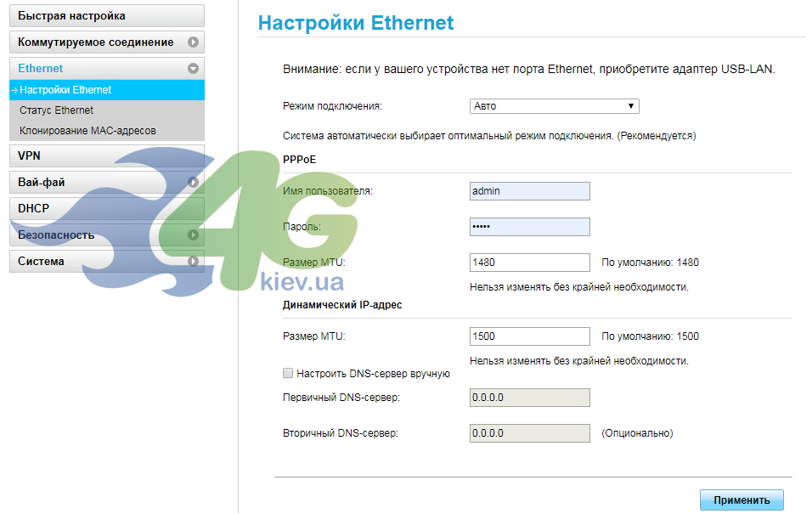Click the PPPoE section heading
The height and width of the screenshot is (514, 812).
click(299, 160)
